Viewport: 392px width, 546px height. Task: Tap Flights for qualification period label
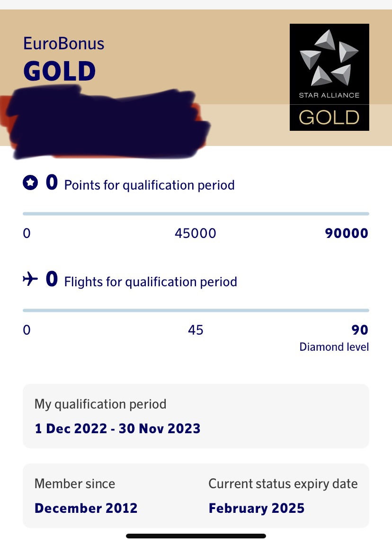(151, 282)
